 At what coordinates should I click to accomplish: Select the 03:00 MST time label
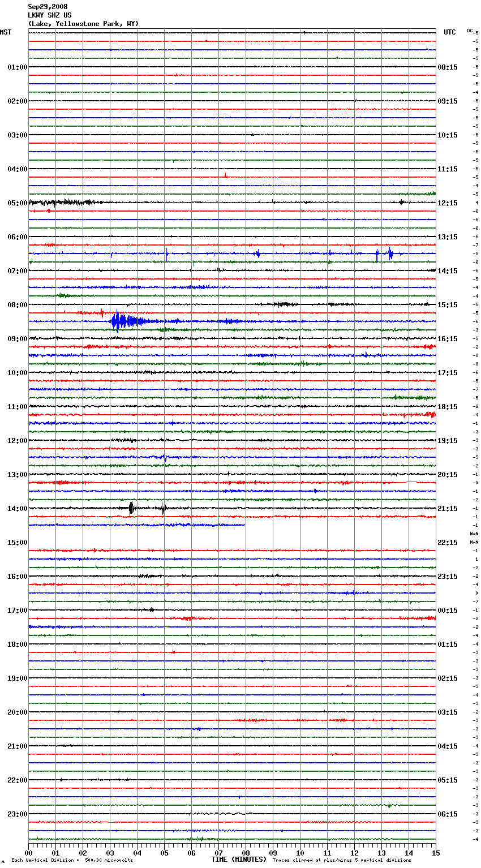[18, 135]
